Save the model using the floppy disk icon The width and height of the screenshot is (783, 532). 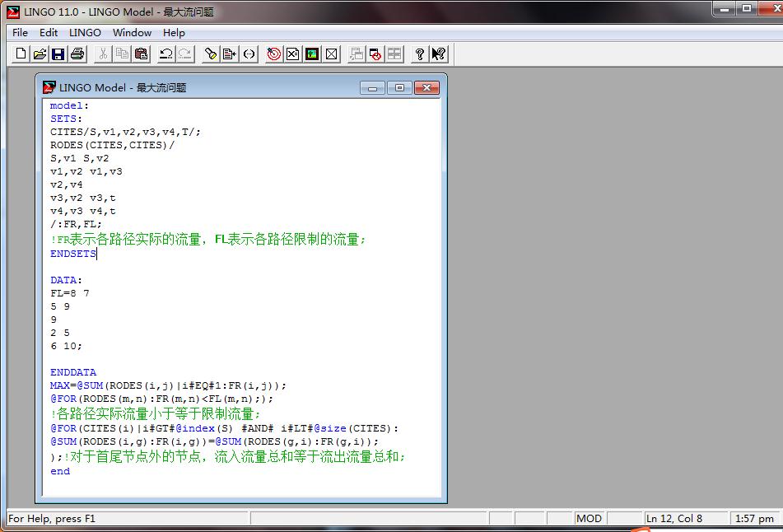(58, 54)
